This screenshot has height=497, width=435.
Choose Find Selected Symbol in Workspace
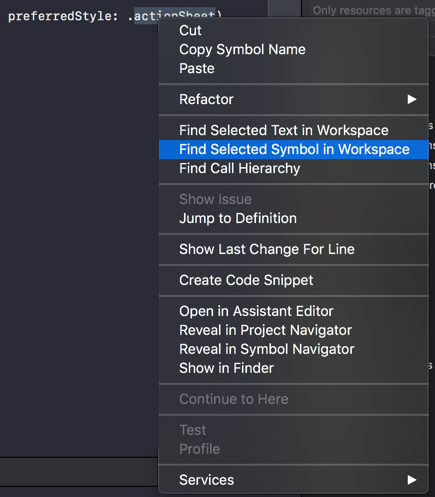293,149
